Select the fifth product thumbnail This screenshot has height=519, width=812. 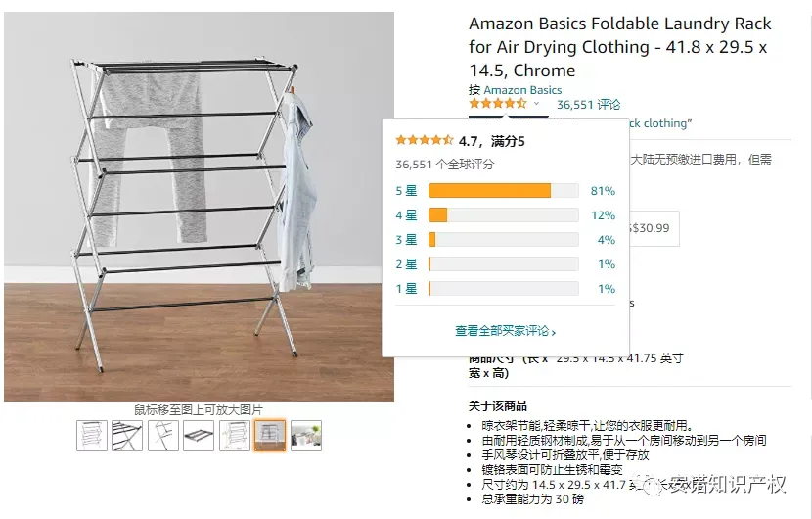pyautogui.click(x=235, y=436)
